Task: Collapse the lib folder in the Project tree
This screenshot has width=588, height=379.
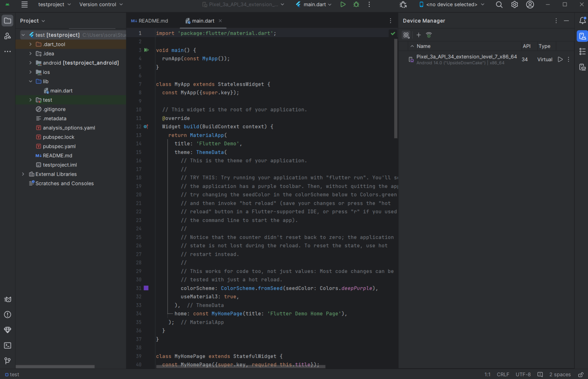Action: pyautogui.click(x=31, y=81)
